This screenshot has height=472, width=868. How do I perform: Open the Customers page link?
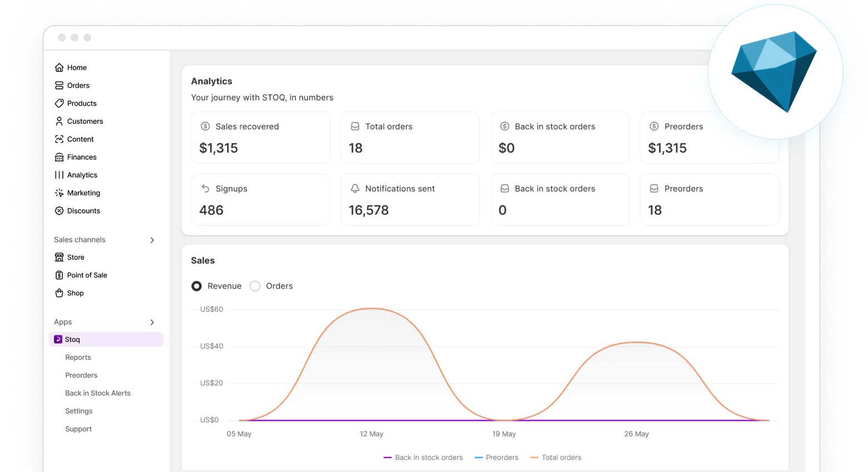pos(85,121)
